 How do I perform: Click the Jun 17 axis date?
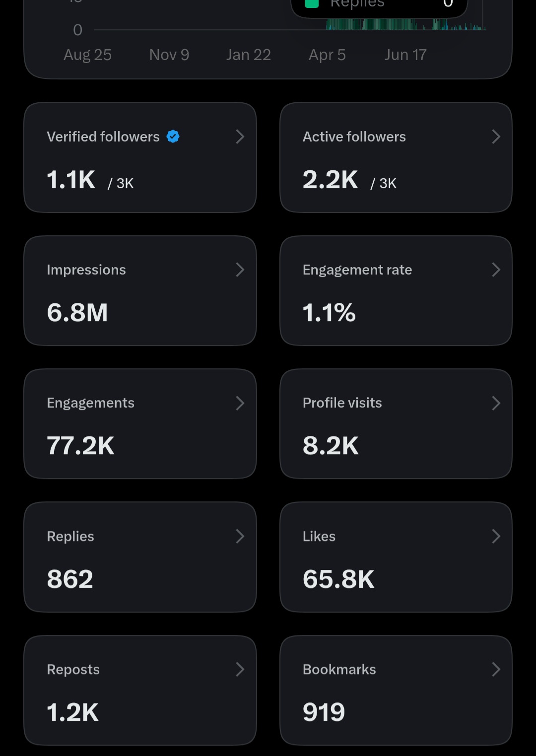click(405, 55)
